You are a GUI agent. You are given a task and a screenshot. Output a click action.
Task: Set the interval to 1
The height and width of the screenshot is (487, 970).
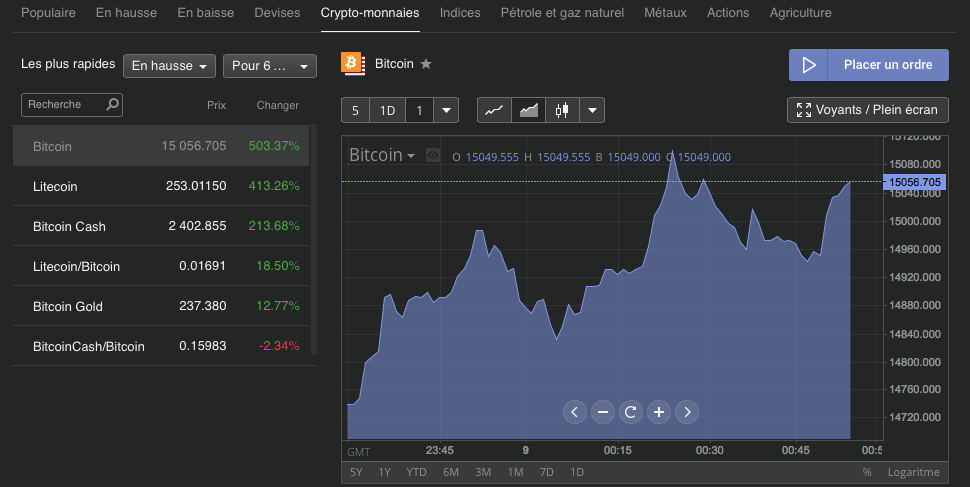419,110
